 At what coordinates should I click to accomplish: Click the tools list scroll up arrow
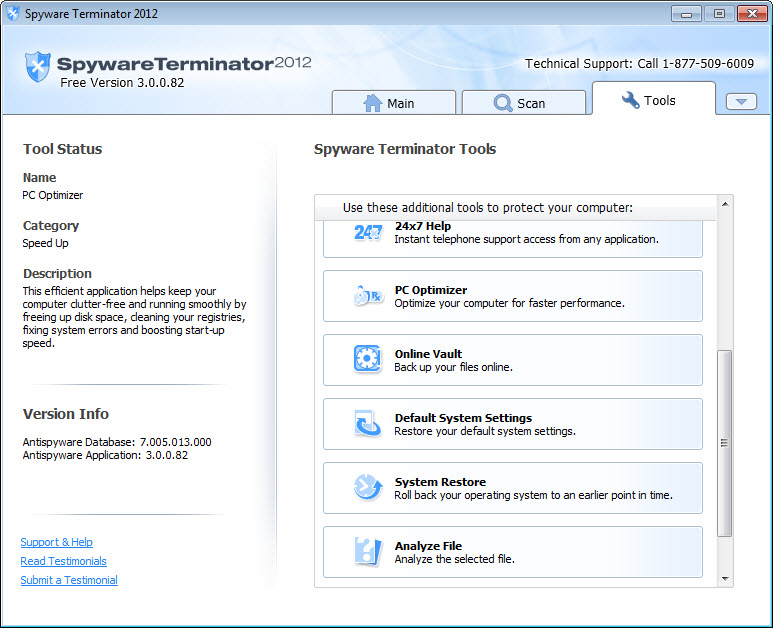(x=725, y=204)
